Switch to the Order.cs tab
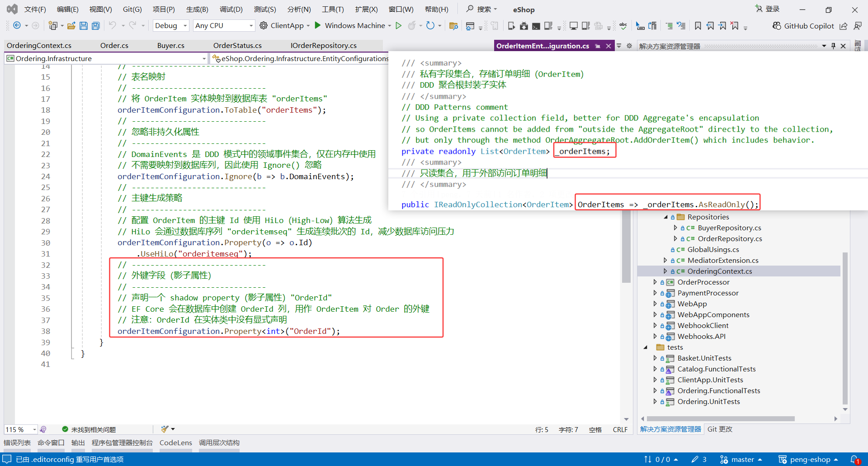This screenshot has width=868, height=466. pos(114,45)
